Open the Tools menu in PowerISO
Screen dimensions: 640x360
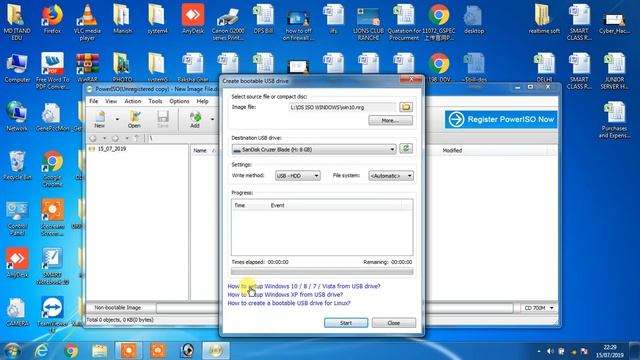point(155,101)
